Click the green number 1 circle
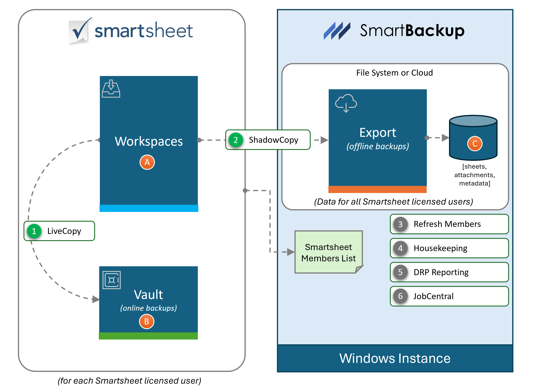Viewport: 533px width, 392px height. [34, 231]
